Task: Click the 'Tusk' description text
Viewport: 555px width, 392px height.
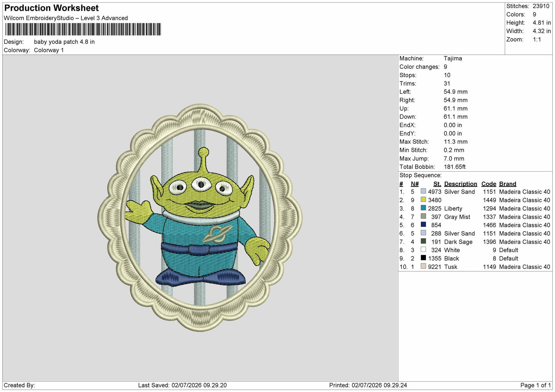Action: 451,267
